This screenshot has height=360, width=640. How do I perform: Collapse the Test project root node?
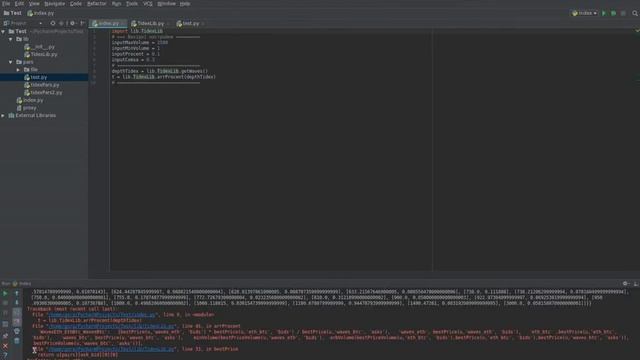(3, 31)
